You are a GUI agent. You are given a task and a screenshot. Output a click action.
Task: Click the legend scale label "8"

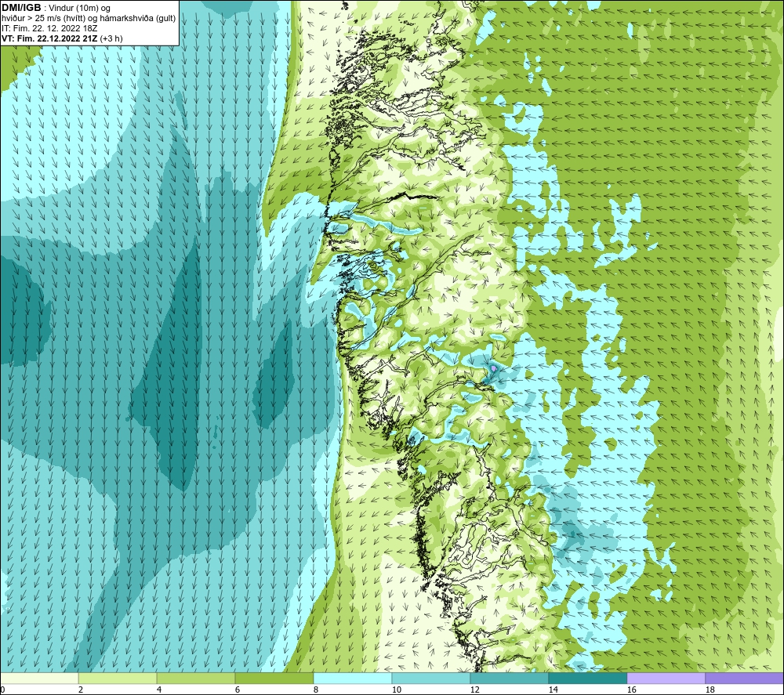[x=315, y=690]
